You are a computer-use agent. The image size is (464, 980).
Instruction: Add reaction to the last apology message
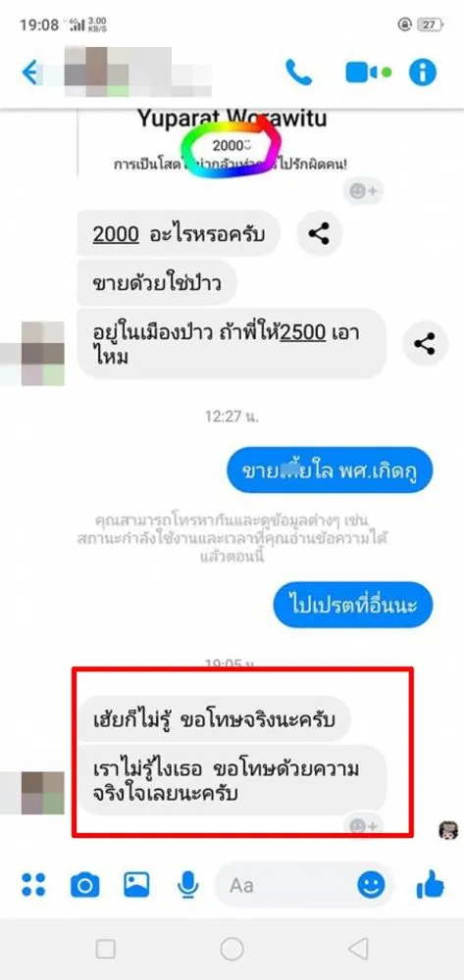click(x=363, y=826)
